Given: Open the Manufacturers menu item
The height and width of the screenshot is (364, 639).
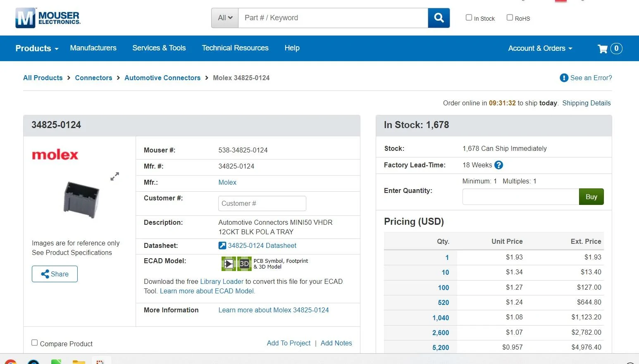Looking at the screenshot, I should [93, 48].
